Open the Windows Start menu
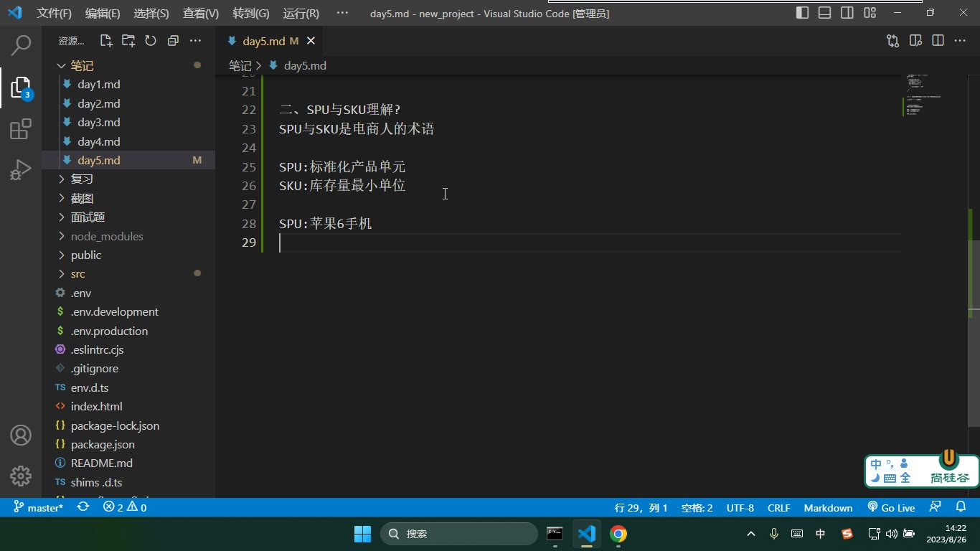The image size is (980, 551). (362, 534)
